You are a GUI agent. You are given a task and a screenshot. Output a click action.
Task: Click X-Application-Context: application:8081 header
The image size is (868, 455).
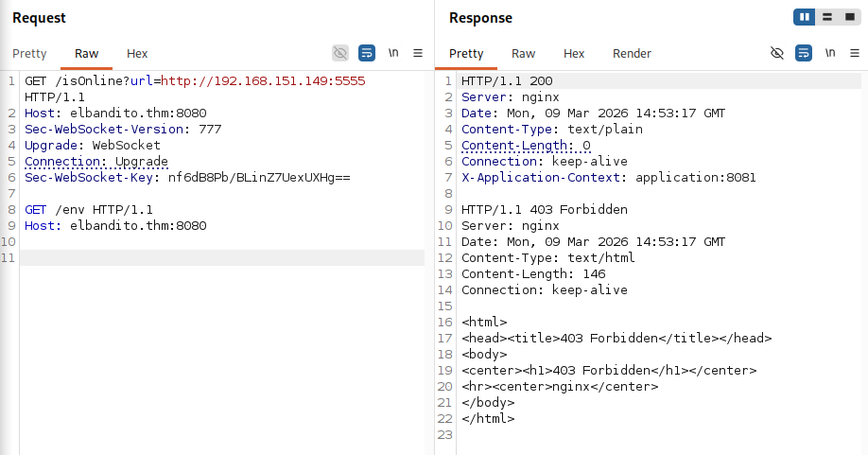(608, 177)
